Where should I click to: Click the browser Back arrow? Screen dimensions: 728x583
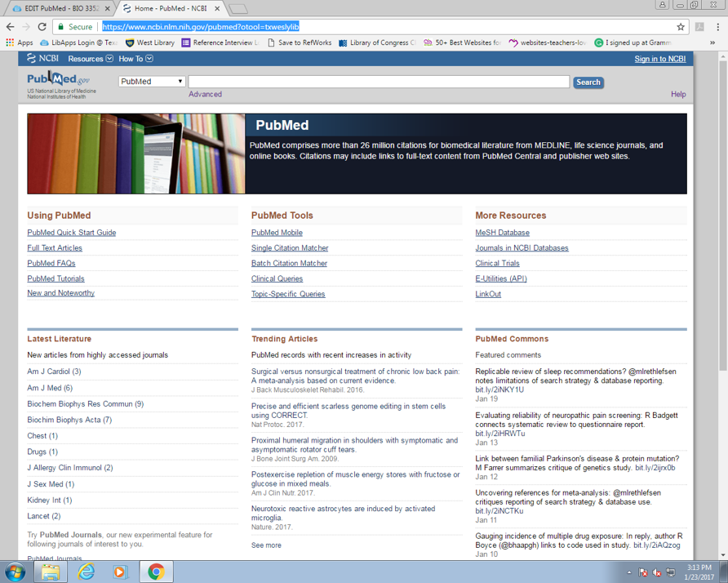(x=11, y=26)
